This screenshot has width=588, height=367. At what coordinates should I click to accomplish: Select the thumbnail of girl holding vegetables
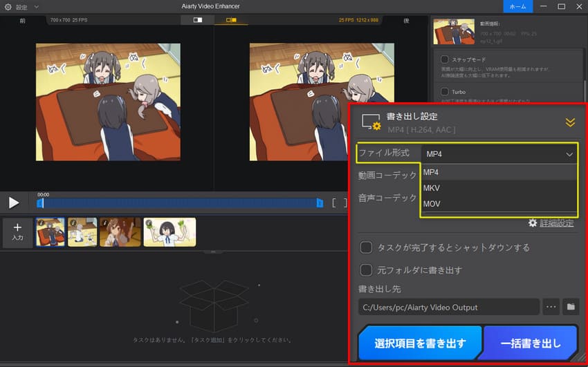(170, 232)
